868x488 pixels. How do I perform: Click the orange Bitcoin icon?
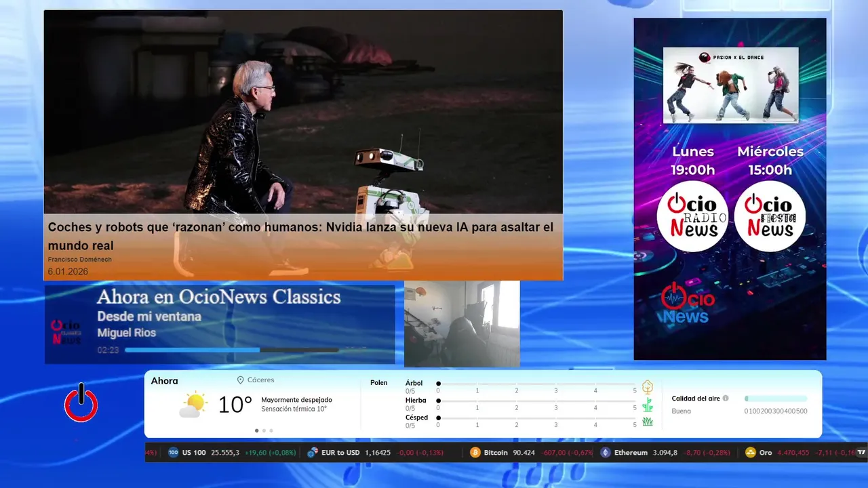pos(475,452)
